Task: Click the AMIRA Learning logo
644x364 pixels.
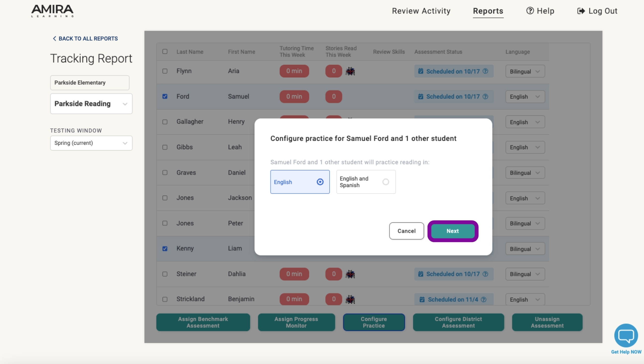Action: (x=52, y=11)
